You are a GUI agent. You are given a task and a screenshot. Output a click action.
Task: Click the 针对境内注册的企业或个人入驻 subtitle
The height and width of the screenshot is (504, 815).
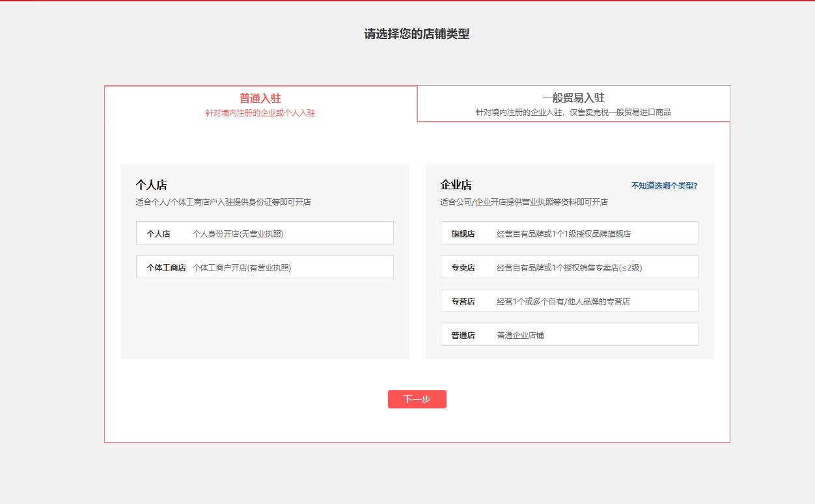pyautogui.click(x=259, y=112)
